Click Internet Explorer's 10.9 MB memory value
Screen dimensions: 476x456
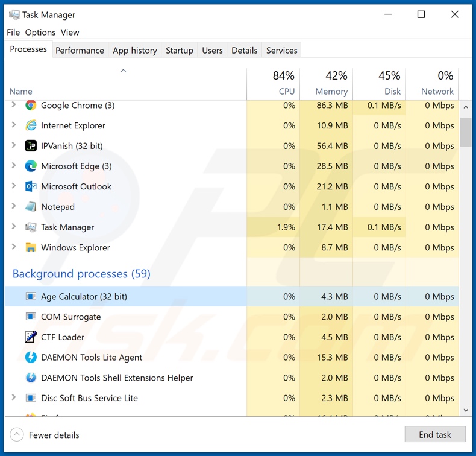point(332,125)
